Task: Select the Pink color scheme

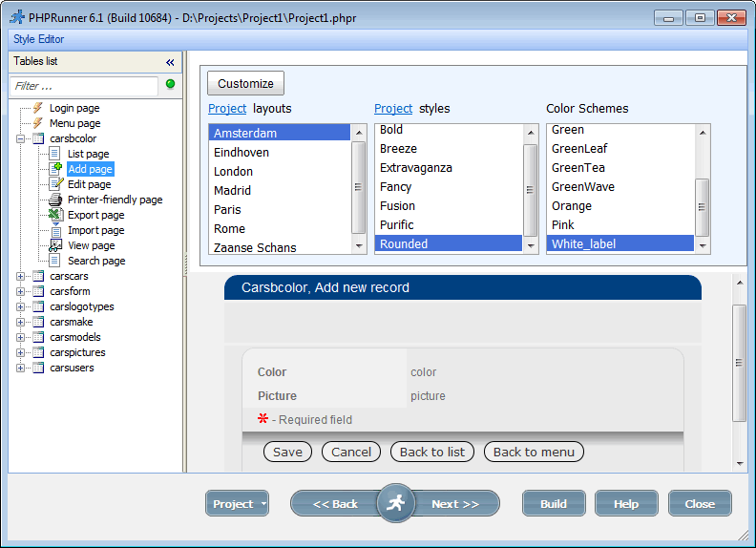Action: 620,224
